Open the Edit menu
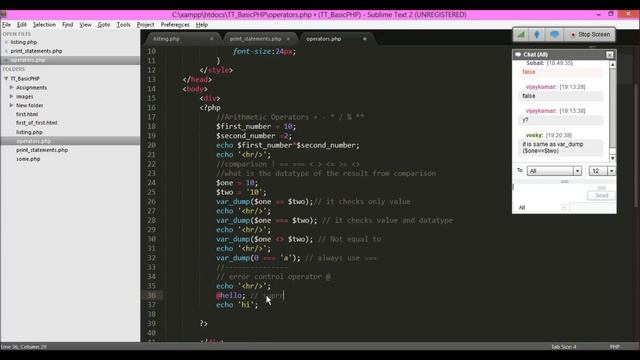 tap(22, 25)
